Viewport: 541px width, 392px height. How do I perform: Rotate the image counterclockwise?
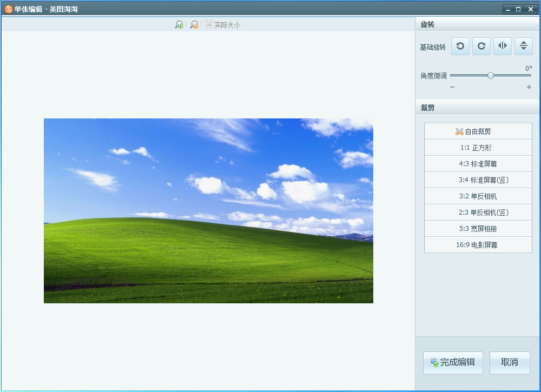[x=460, y=46]
